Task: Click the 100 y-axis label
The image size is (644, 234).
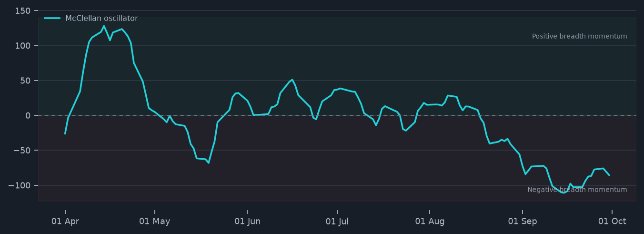Action: pyautogui.click(x=23, y=45)
